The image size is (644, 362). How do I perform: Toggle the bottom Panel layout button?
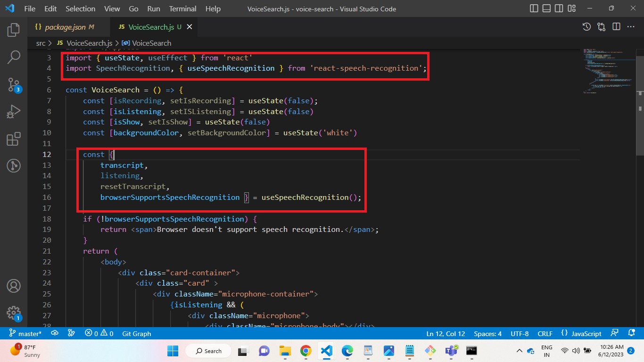546,9
